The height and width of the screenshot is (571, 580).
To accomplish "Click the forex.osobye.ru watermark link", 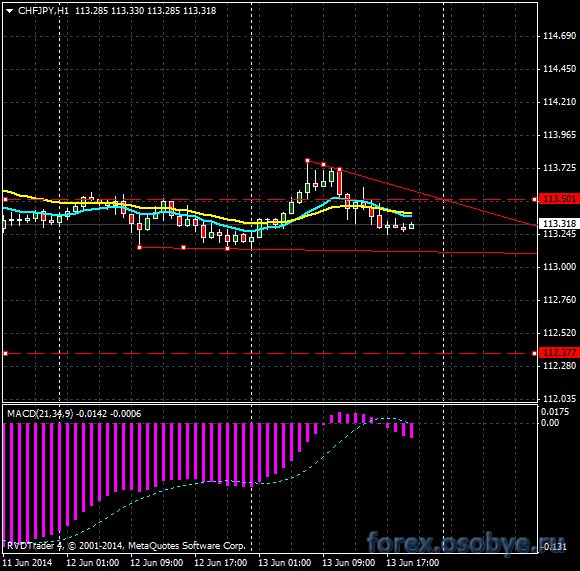I will coord(466,543).
